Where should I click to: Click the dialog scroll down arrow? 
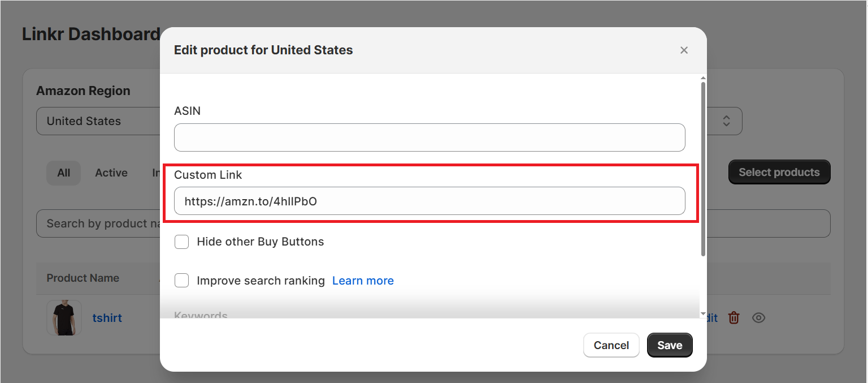(703, 314)
